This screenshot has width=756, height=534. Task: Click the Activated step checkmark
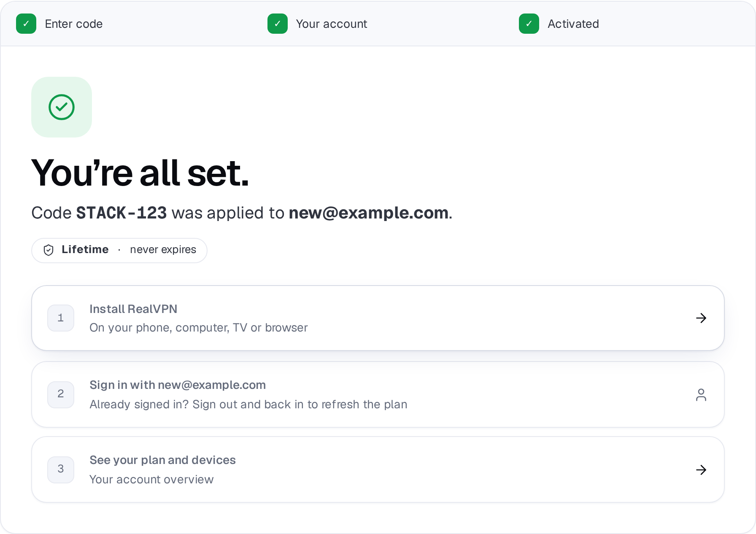click(529, 24)
